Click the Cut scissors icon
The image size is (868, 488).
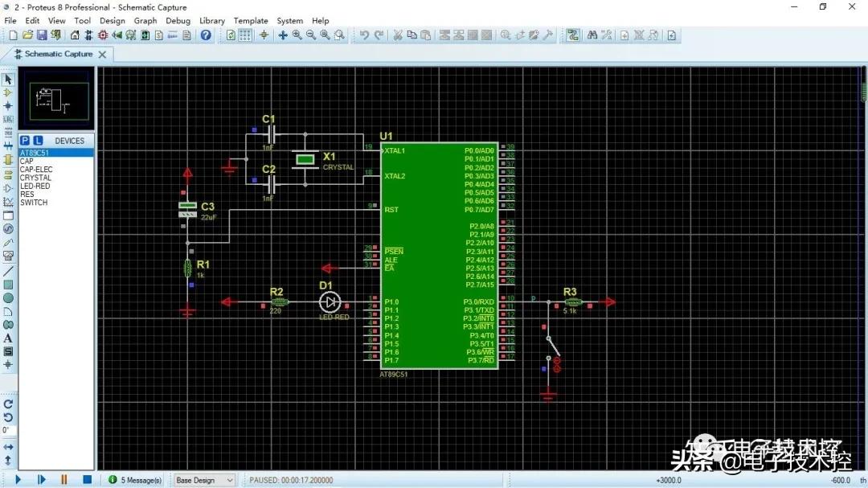397,35
